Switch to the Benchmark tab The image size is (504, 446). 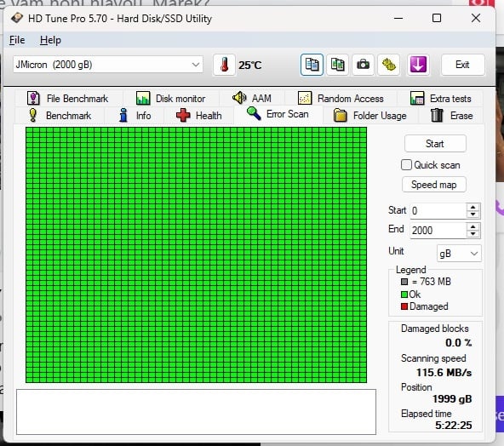[60, 116]
